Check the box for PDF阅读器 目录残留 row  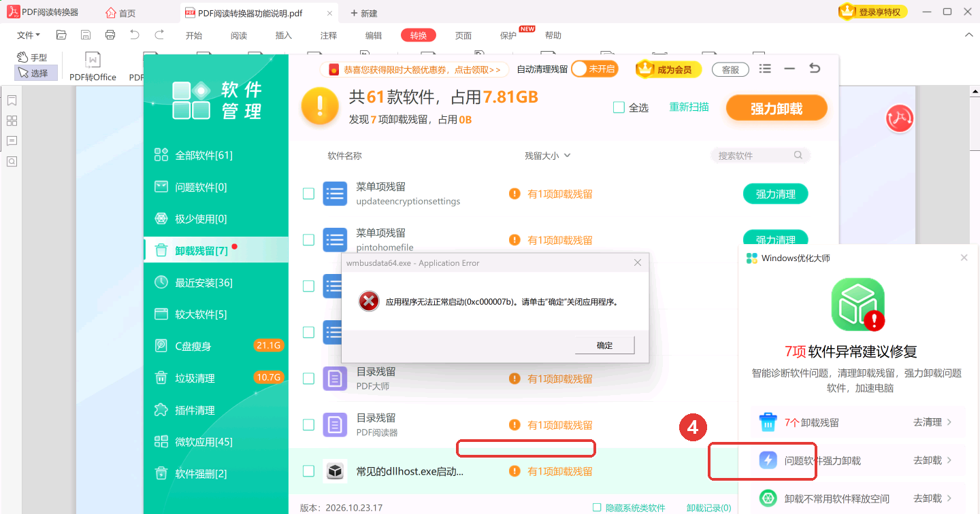coord(308,425)
